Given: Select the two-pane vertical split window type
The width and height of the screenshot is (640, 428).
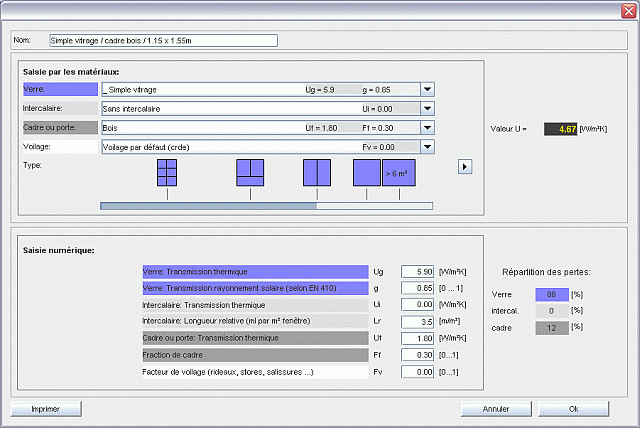Looking at the screenshot, I should click(317, 174).
